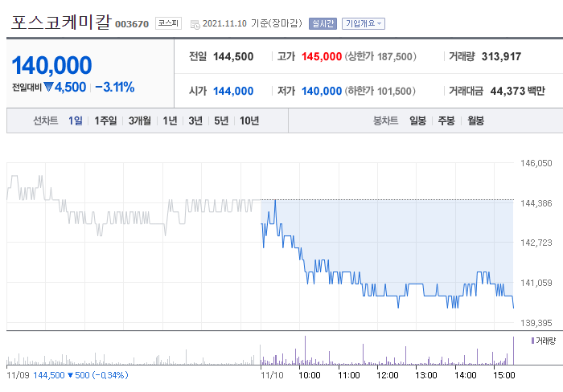Open the 기업개요 dropdown
The height and width of the screenshot is (392, 563).
click(364, 23)
